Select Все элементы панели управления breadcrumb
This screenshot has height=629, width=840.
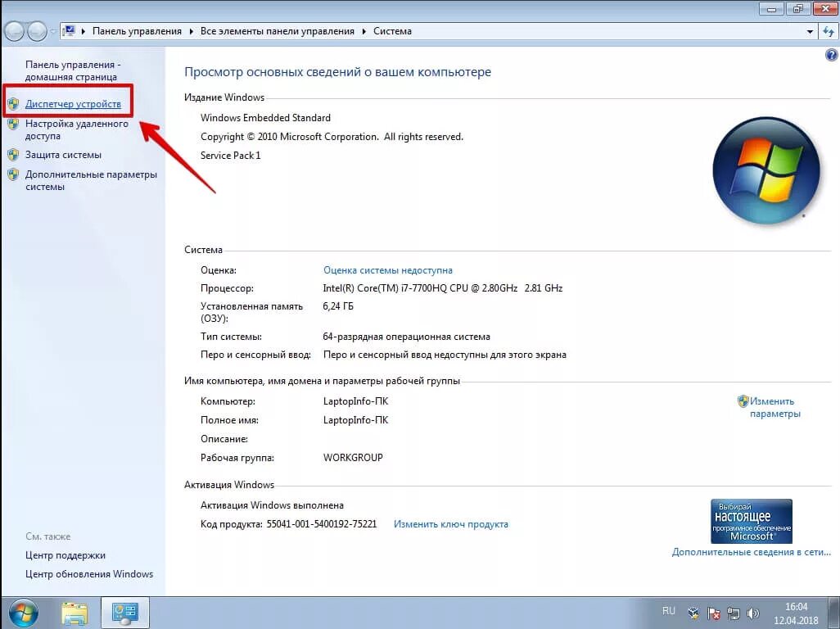(278, 31)
